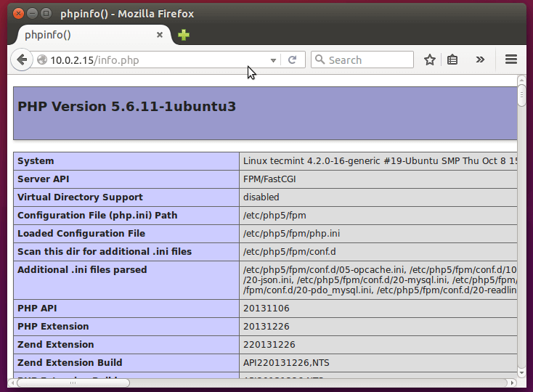Click the search magnifier icon
Viewport: 533px width, 392px height.
pos(320,60)
